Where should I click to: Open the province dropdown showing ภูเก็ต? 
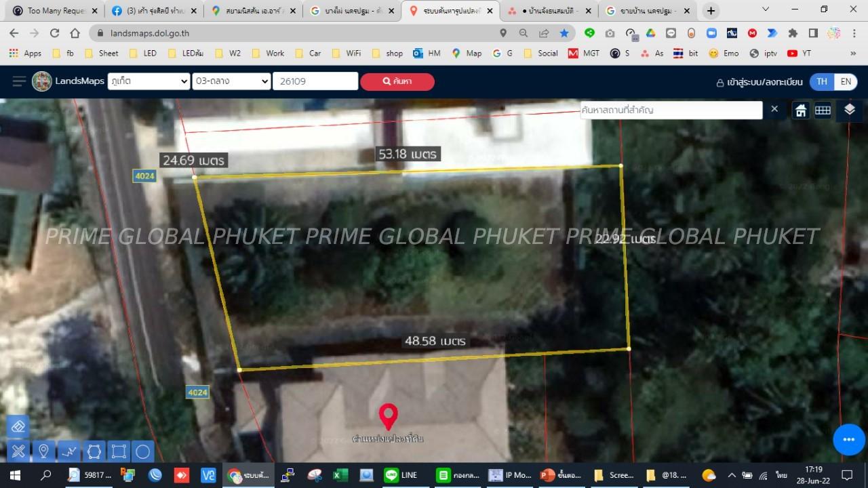click(x=149, y=81)
